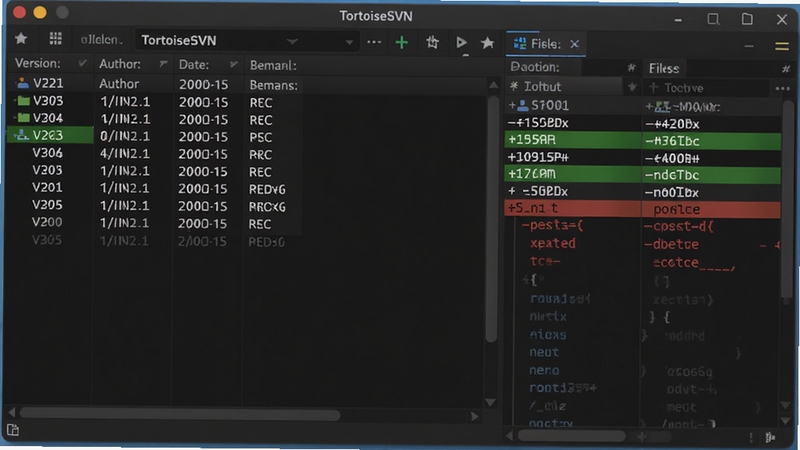Click the Iolbut filter field

tap(564, 87)
